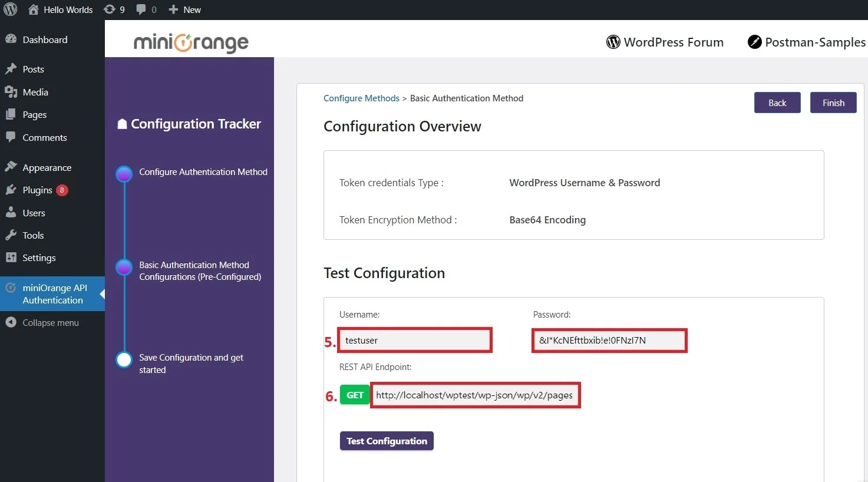Click the Comments speech bubble sidebar icon
Viewport: 868px width, 482px height.
point(11,137)
